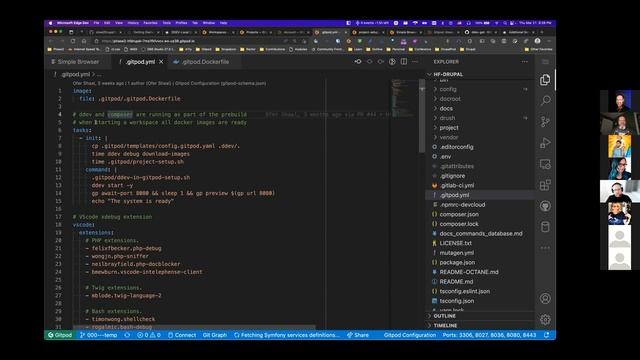Image resolution: width=640 pixels, height=360 pixels.
Task: Open the Accounts icon in activity bar
Action: [545, 298]
